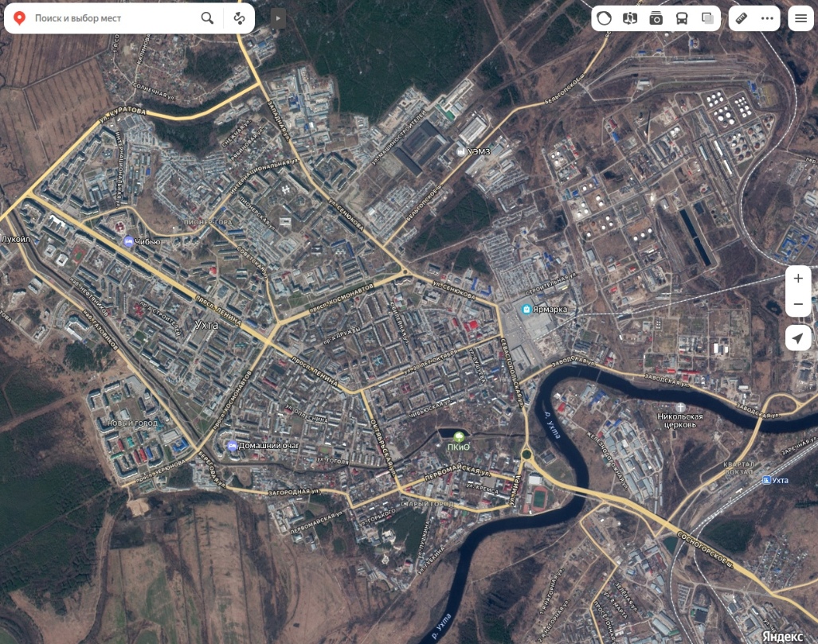The width and height of the screenshot is (818, 644).
Task: Select the ruler distance tool
Action: pos(742,18)
